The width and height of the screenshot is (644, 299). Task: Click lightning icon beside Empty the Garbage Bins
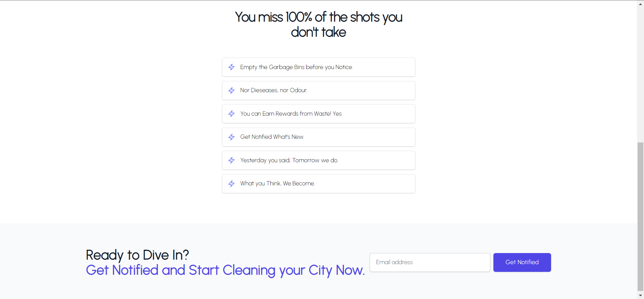click(231, 67)
